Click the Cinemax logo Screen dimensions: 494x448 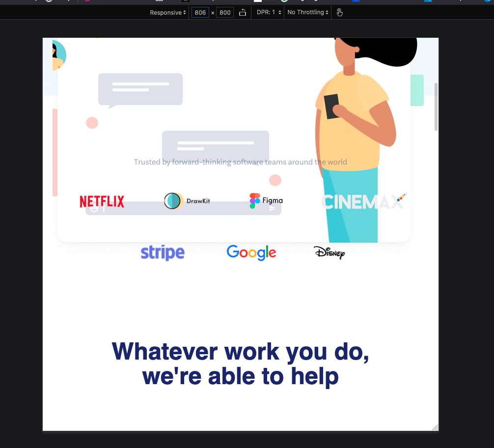[363, 201]
